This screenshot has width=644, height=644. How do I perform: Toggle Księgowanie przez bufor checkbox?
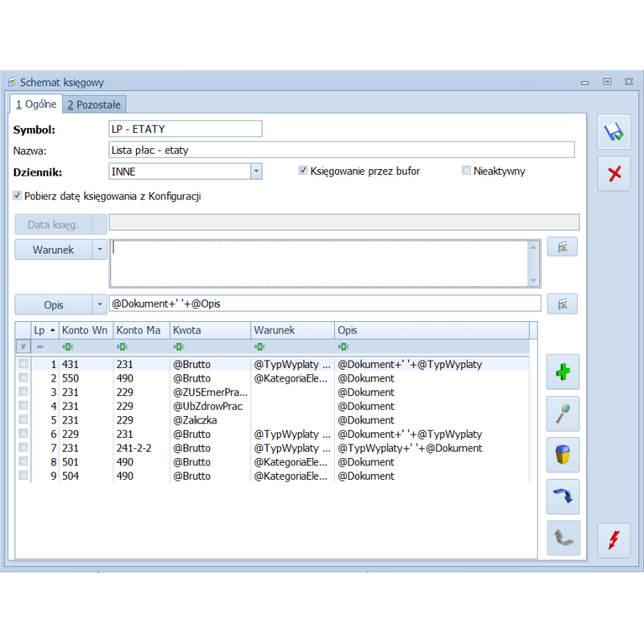(x=303, y=171)
